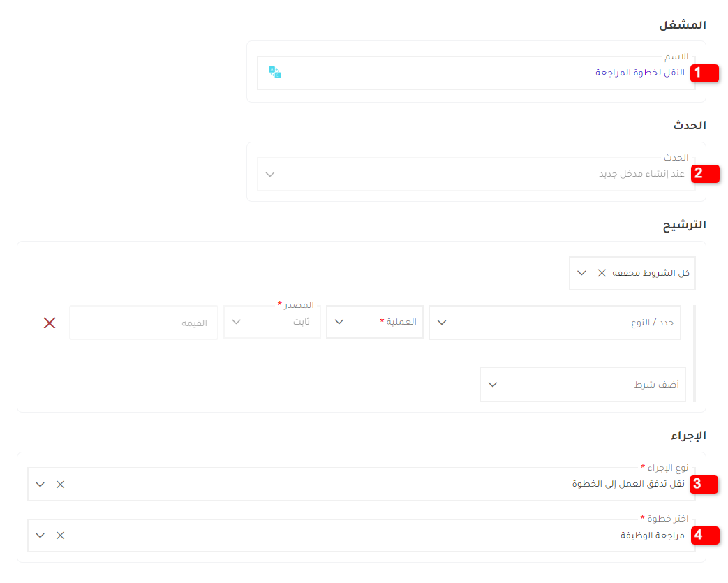Screen dimensions: 728x583
Task: Clear the chosen step مراجعة الوظيفة
Action: 60,536
